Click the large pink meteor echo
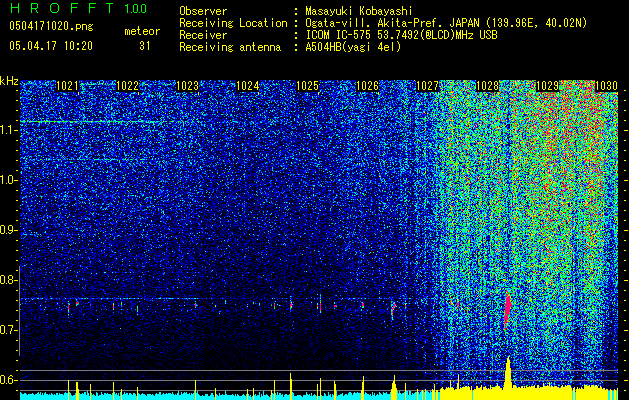Viewport: 629px width, 400px height. tap(507, 309)
